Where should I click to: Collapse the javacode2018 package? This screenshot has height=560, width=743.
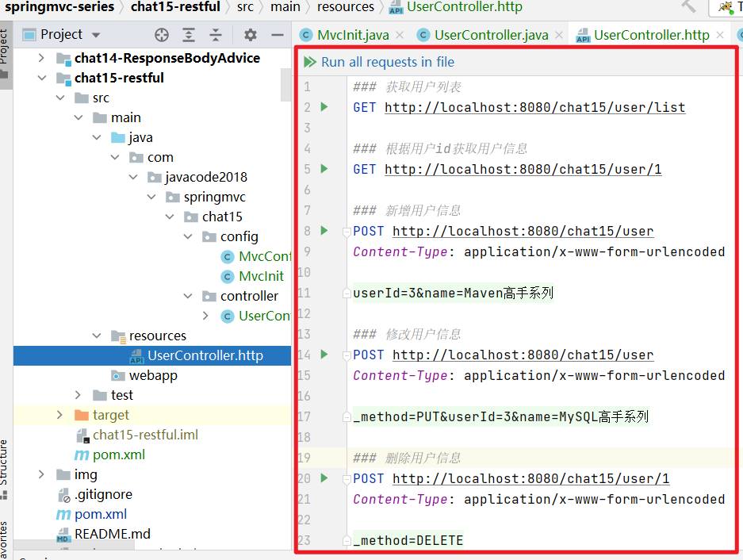click(x=133, y=177)
